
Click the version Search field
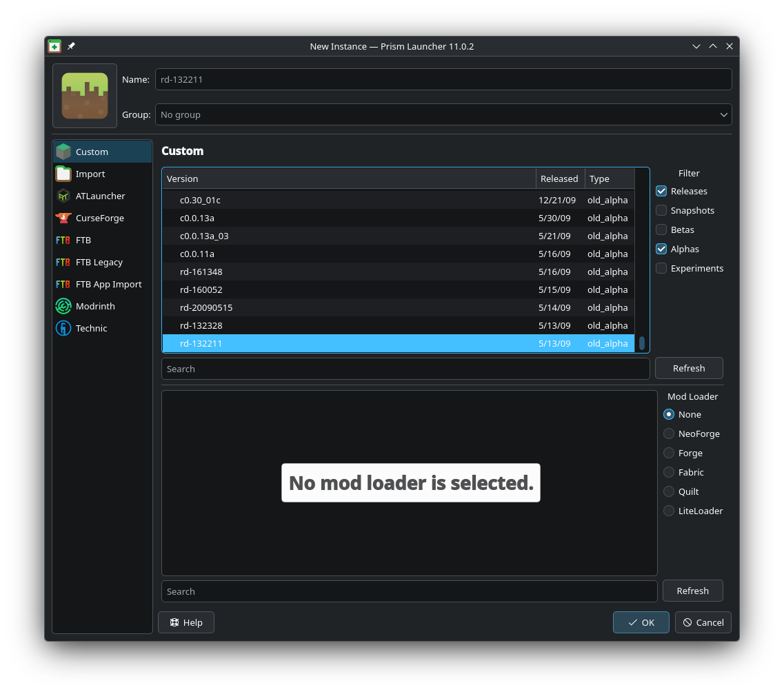(x=405, y=369)
